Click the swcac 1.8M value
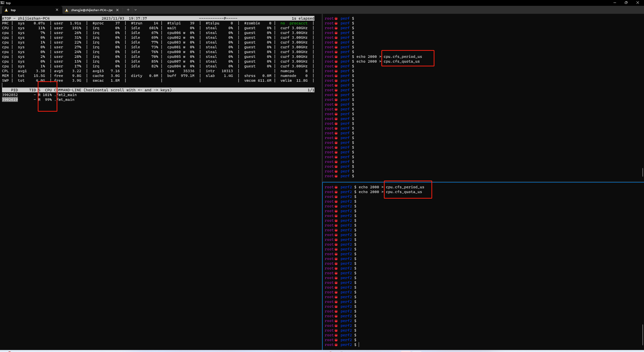 pyautogui.click(x=106, y=81)
